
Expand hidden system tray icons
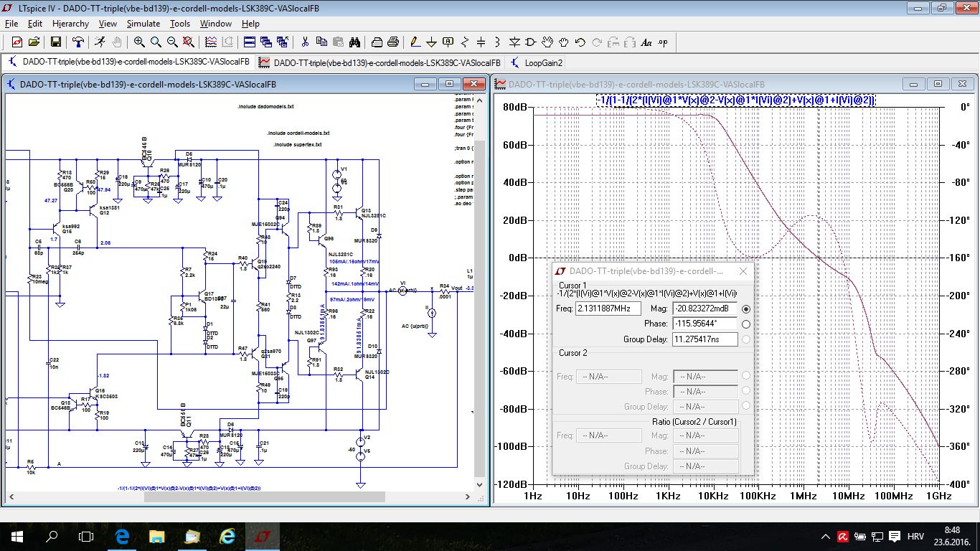point(826,536)
